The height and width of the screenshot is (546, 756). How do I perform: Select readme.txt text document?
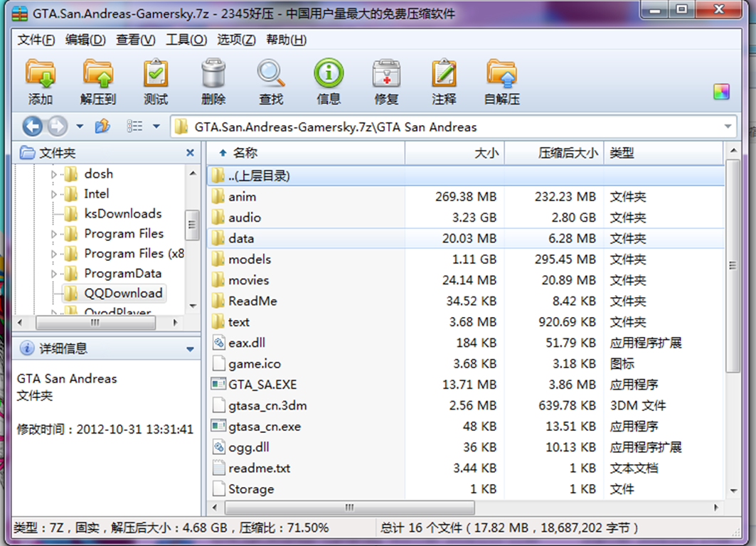[467, 468]
